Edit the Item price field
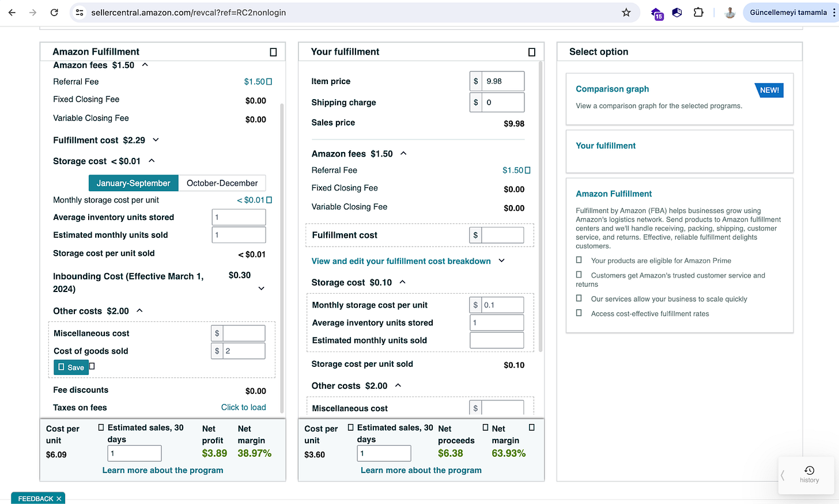839x504 pixels. (x=503, y=81)
